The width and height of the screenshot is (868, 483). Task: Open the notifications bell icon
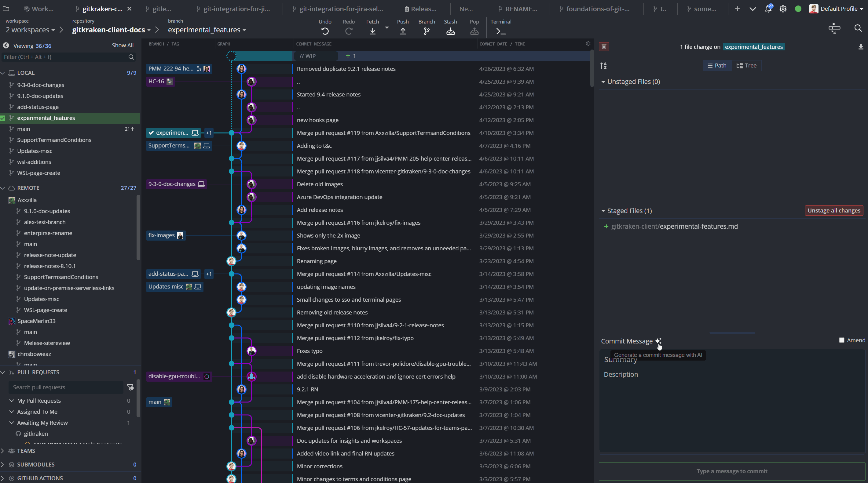pos(768,9)
